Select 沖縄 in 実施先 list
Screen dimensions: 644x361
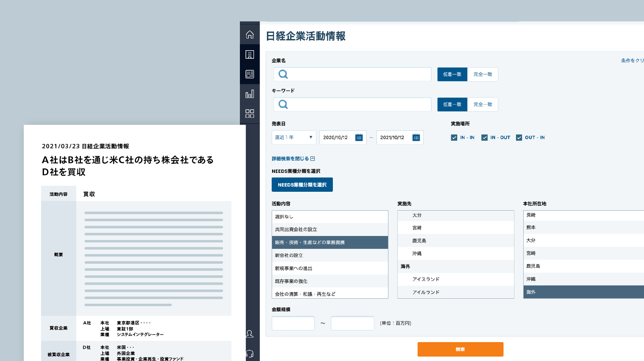coord(456,253)
